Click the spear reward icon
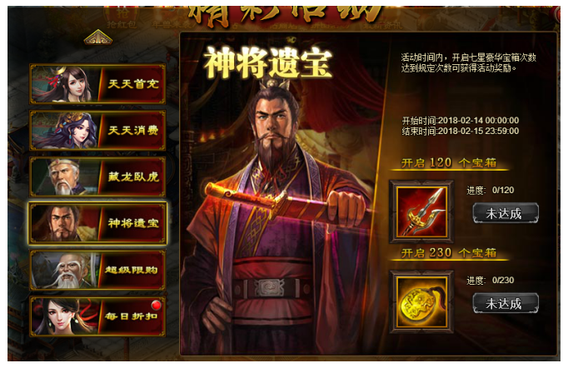Screen dimensions: 588x378 [422, 211]
